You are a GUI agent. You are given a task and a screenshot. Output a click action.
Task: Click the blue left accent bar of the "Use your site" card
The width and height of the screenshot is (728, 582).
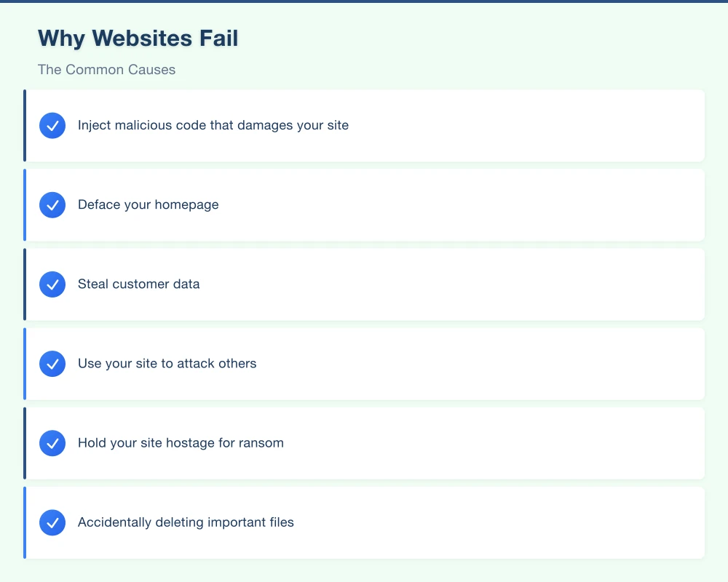(25, 364)
